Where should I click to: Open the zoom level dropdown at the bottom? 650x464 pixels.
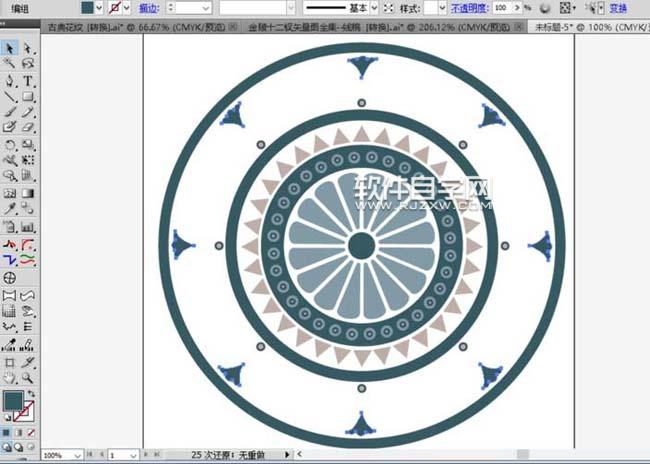pos(78,455)
